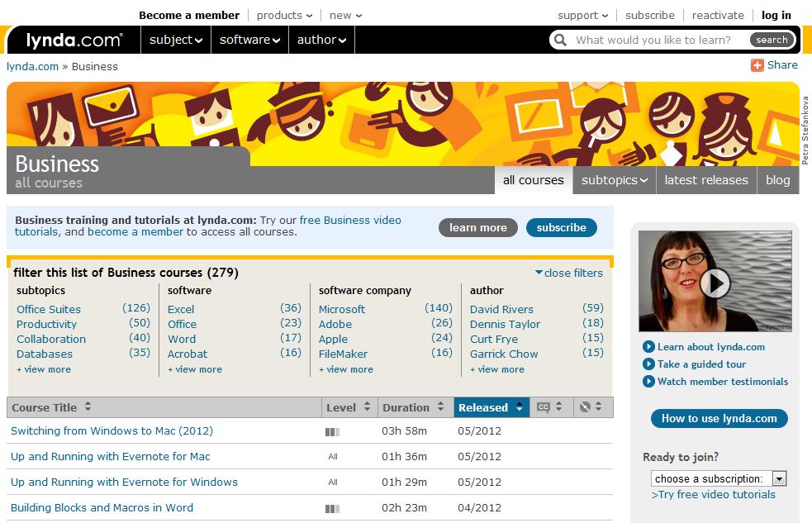Screen dimensions: 812x523
Task: Filter by author David Rivers
Action: click(501, 309)
